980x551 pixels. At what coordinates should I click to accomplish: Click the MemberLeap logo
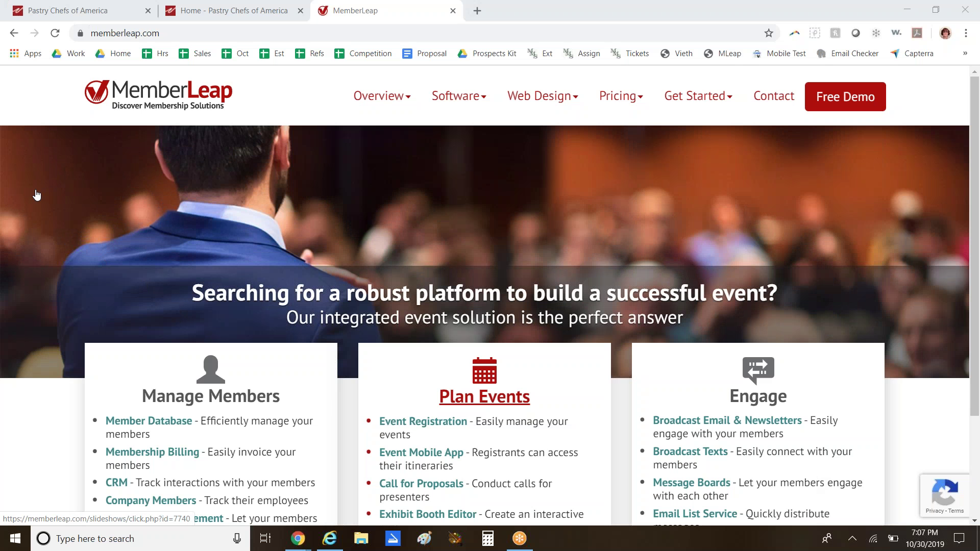pyautogui.click(x=159, y=95)
